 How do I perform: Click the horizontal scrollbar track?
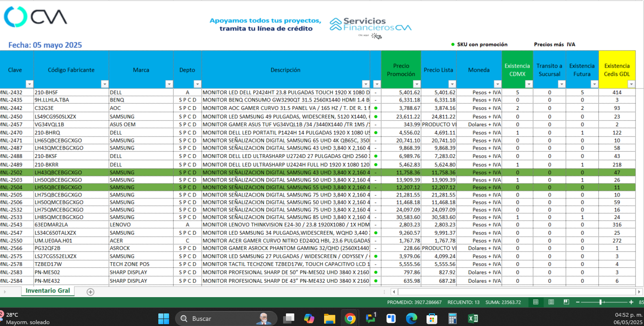pyautogui.click(x=517, y=292)
